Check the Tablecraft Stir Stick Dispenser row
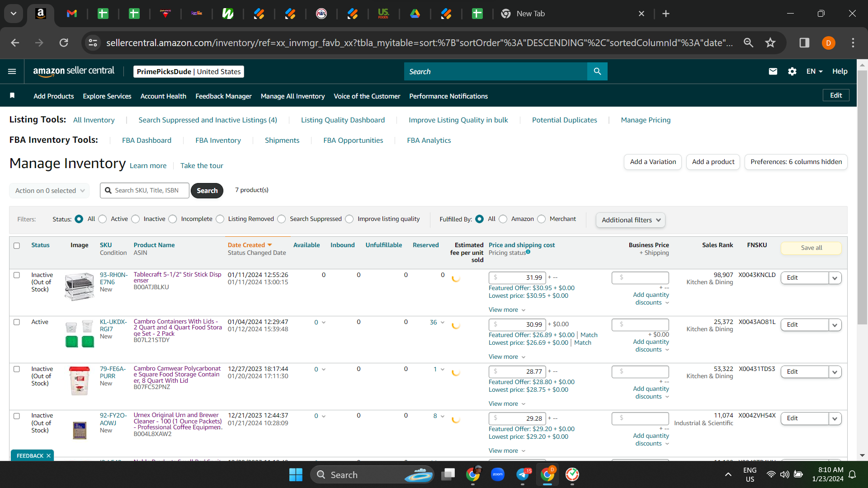Screen dimensions: 868x488 17,275
